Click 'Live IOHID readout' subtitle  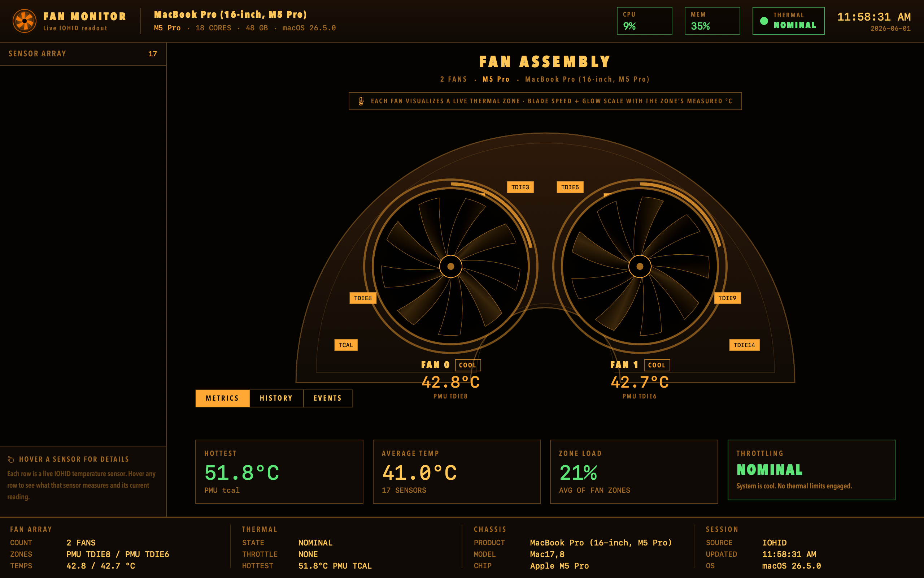pyautogui.click(x=75, y=28)
